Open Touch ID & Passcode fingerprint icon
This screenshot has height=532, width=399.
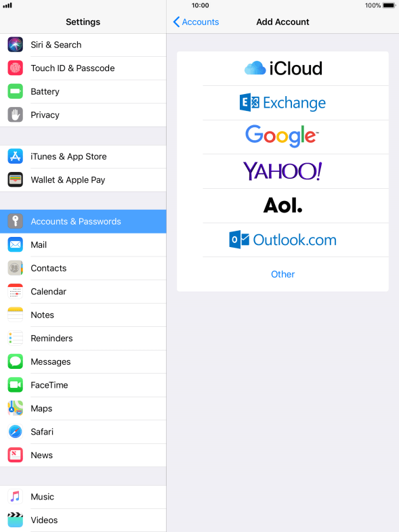[x=16, y=68]
